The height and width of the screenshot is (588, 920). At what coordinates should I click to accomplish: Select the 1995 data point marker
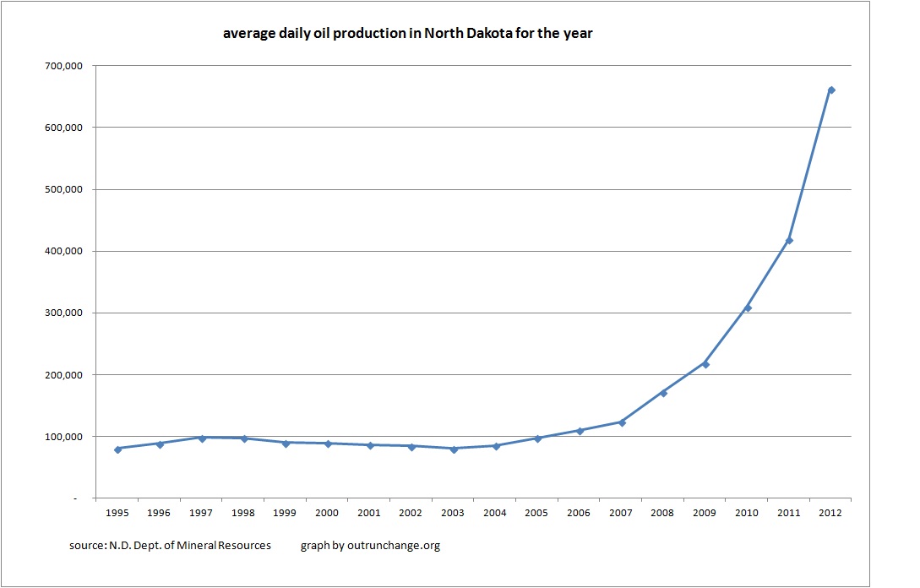(x=117, y=449)
